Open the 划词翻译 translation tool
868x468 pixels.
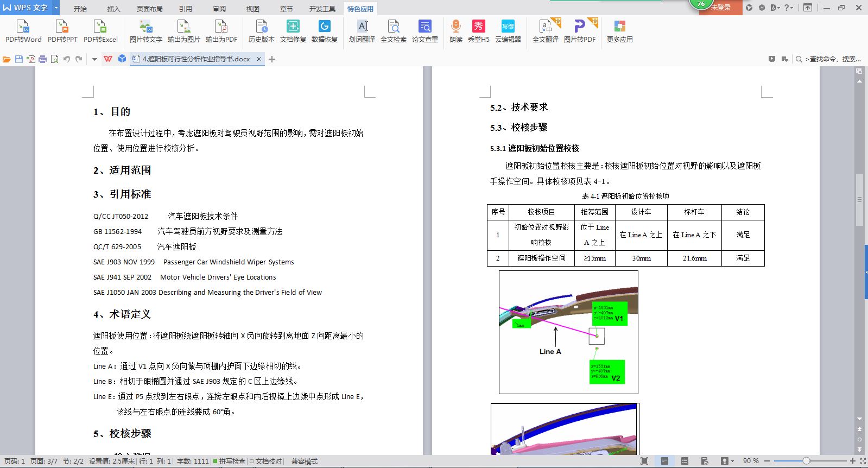pyautogui.click(x=362, y=31)
